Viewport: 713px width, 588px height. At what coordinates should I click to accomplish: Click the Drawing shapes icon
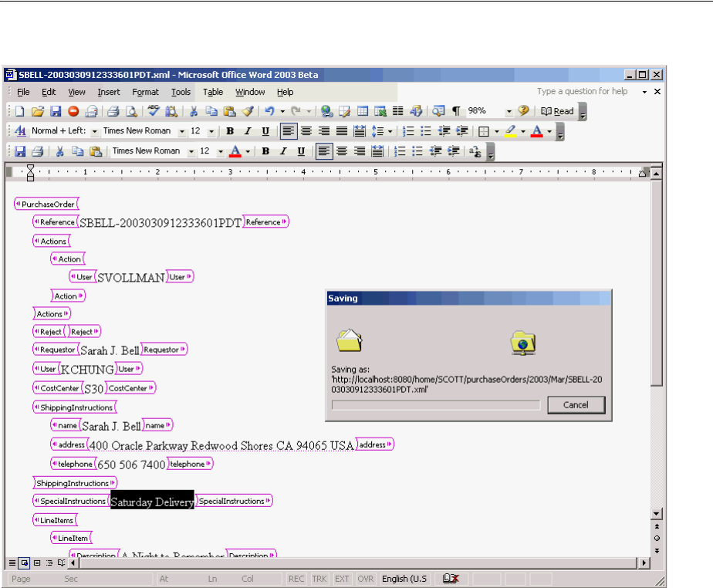[x=416, y=111]
